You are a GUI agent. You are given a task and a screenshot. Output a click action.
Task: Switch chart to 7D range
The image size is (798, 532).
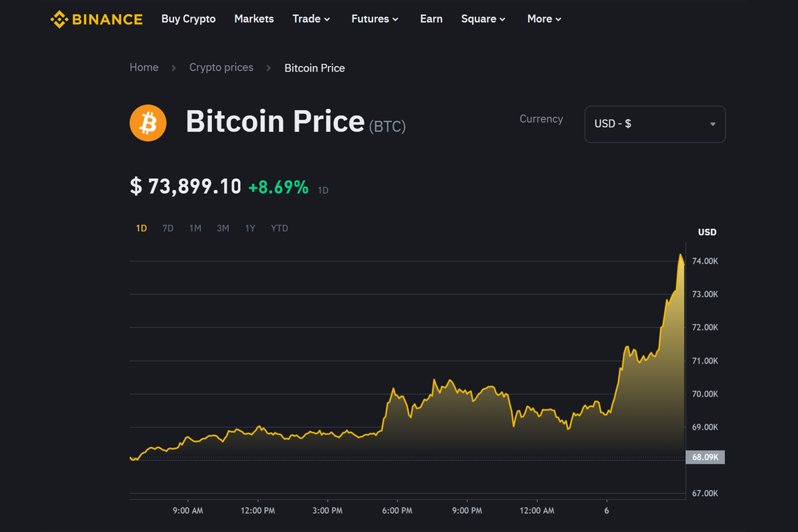coord(168,228)
